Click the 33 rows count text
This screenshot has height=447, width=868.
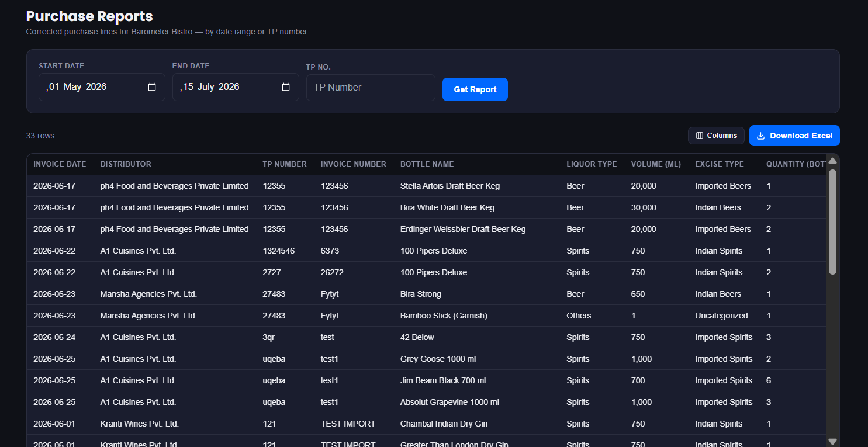pyautogui.click(x=40, y=136)
